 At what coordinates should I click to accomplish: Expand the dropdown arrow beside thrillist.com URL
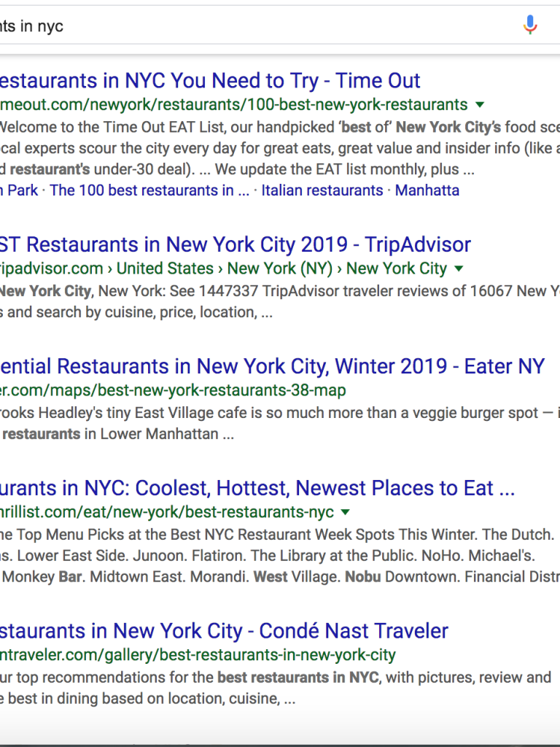pos(346,512)
